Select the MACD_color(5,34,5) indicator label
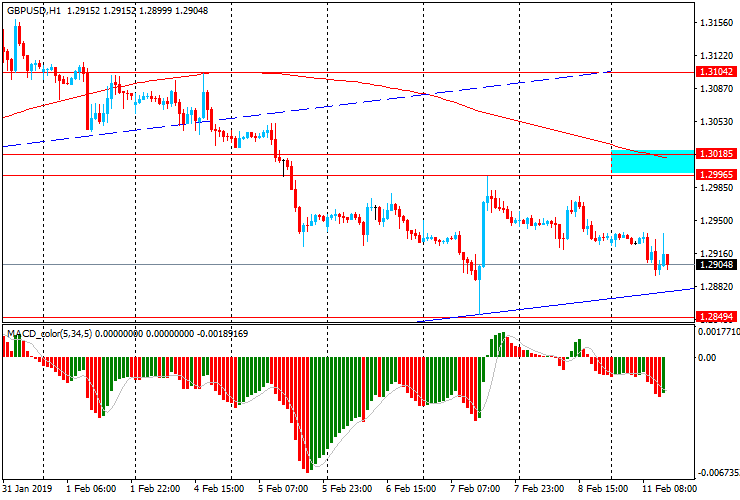 (x=50, y=332)
